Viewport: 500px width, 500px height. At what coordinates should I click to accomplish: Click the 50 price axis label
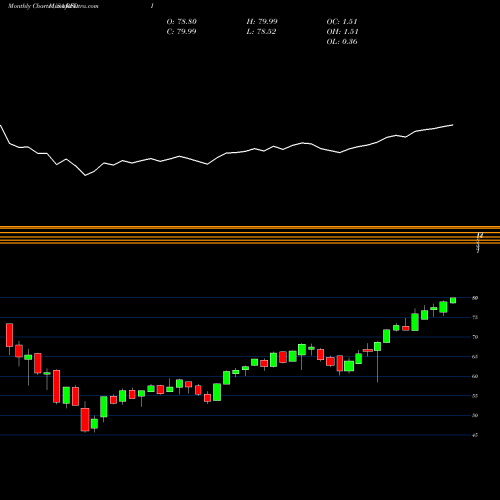pyautogui.click(x=475, y=416)
